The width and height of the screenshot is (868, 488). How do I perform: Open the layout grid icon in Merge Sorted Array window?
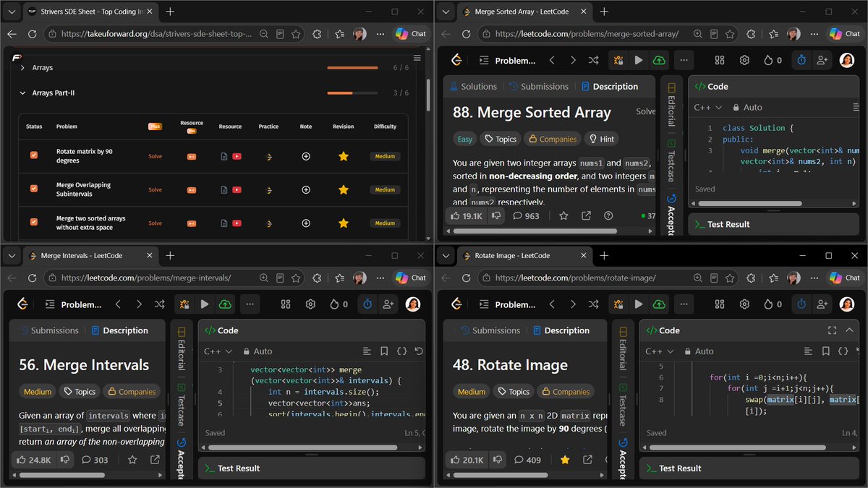[720, 61]
